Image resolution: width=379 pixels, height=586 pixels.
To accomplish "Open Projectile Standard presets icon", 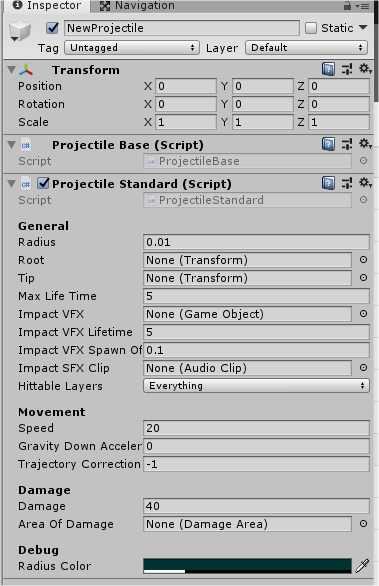I will (347, 183).
